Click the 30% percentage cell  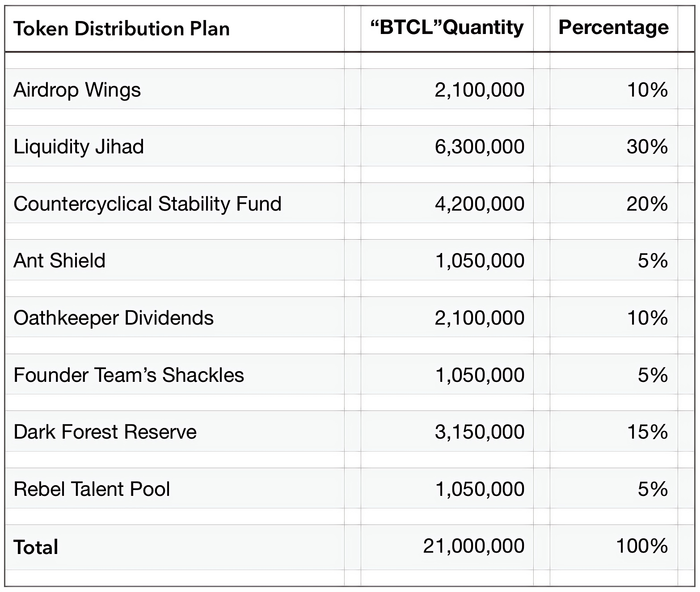(647, 147)
